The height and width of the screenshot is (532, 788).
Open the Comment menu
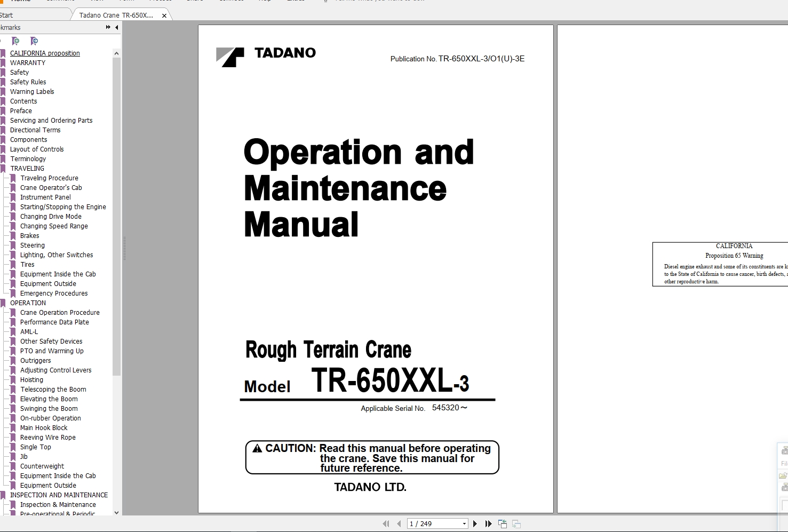[x=60, y=1]
